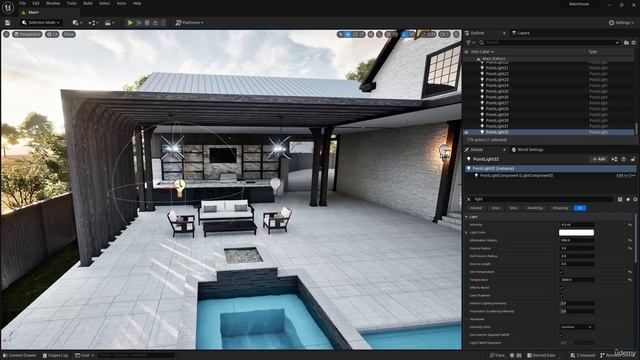Click the Volumetric Scattering Intensity value slider

[x=577, y=311]
